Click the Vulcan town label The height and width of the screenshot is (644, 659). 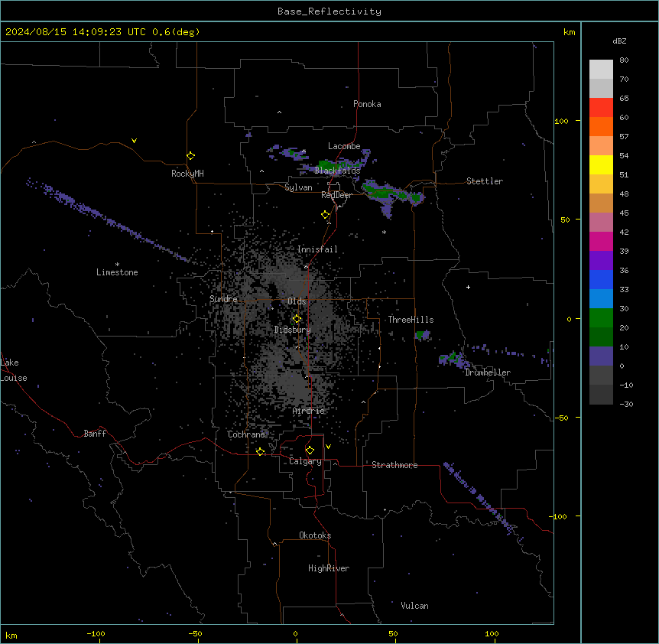tap(414, 606)
